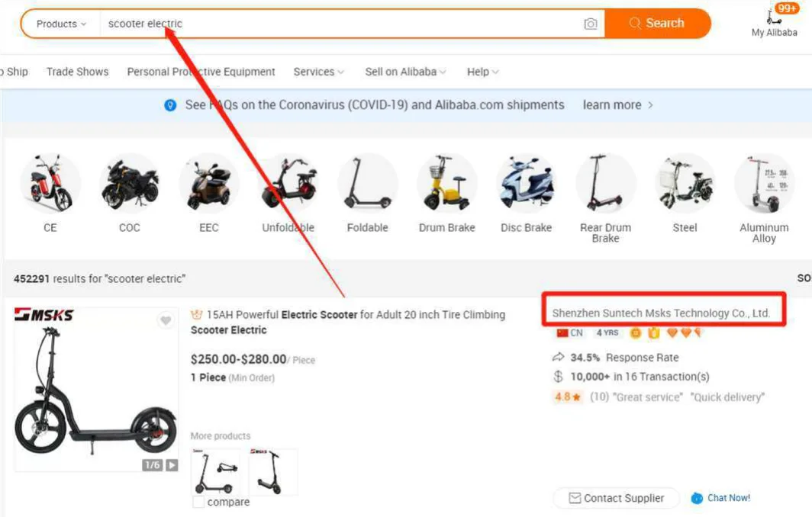Select the Disc Brake category icon

point(526,184)
